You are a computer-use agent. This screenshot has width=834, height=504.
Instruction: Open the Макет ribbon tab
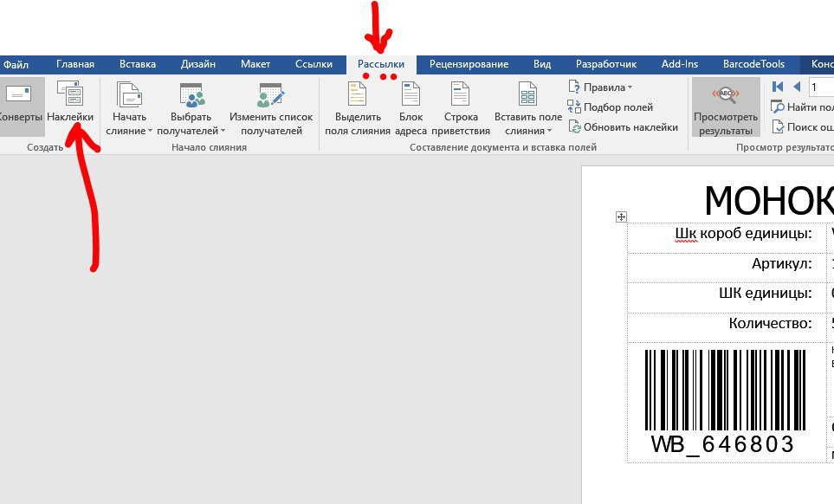[255, 64]
